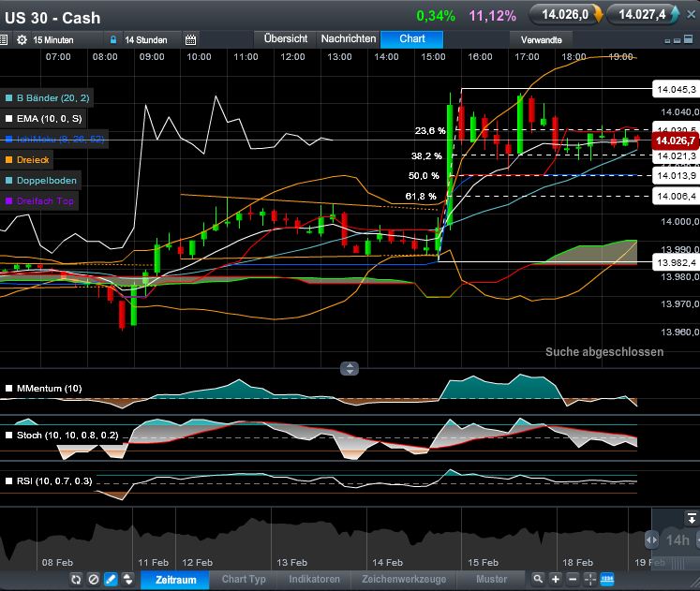Expand the Zeichenwerkzeuge menu

pos(404,580)
